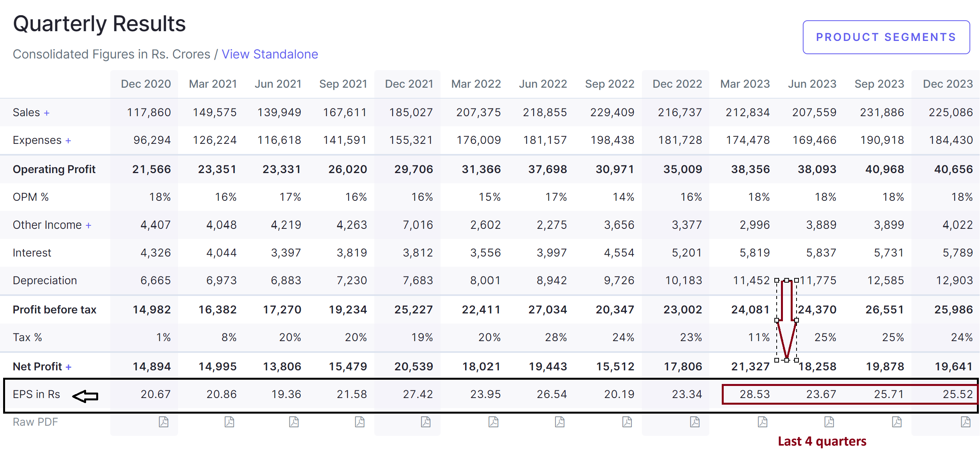Open the Jun 2021 raw PDF icon
This screenshot has width=980, height=453.
tap(294, 422)
